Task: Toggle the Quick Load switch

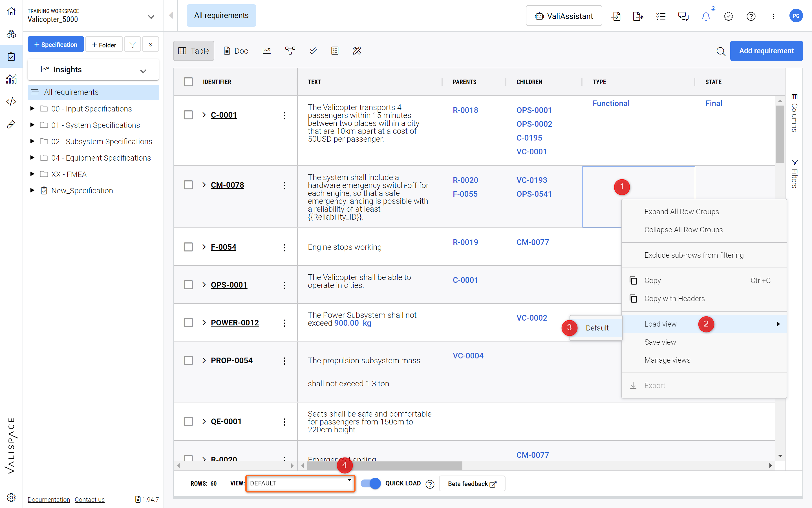Action: [371, 483]
